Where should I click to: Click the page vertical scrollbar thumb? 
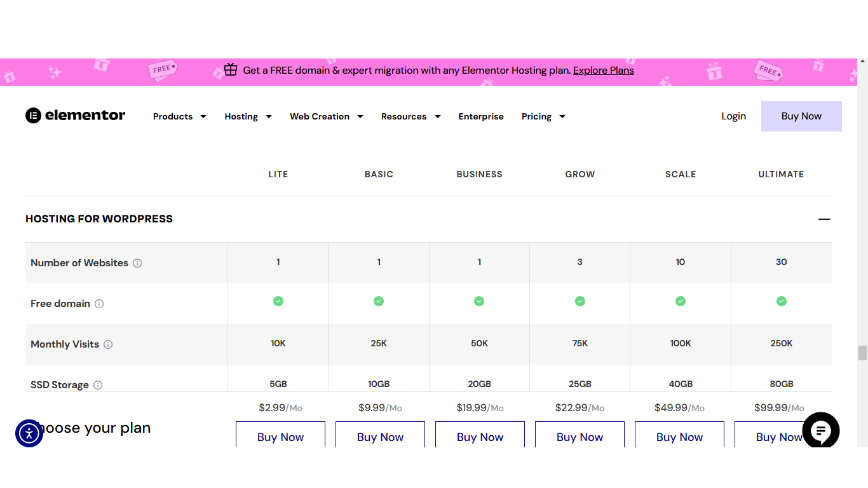pyautogui.click(x=862, y=353)
